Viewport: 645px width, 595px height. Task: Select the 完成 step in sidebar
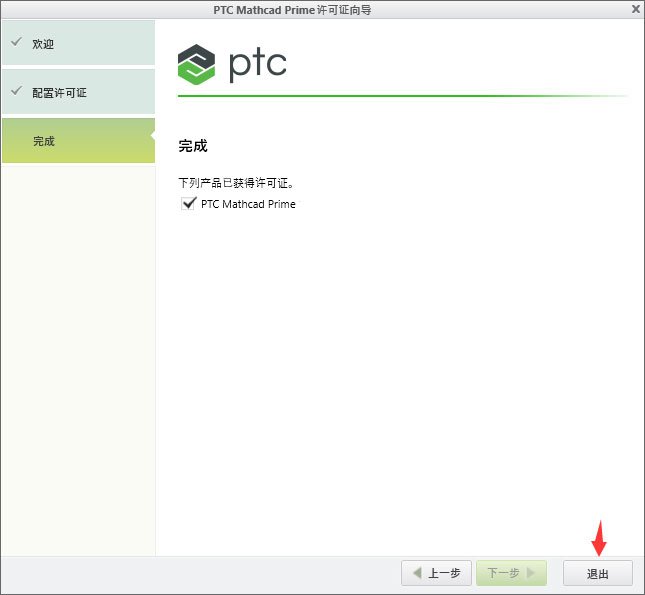point(78,141)
